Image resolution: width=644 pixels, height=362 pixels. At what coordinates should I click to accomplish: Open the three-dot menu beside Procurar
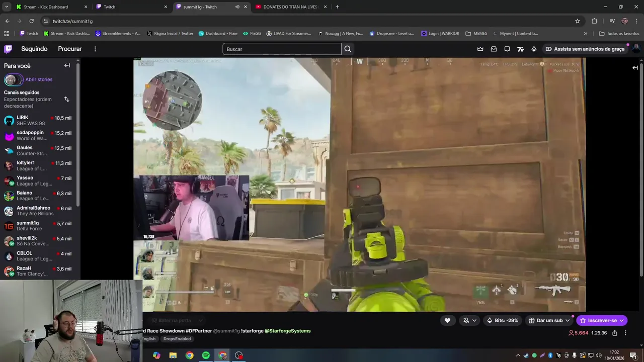click(95, 49)
